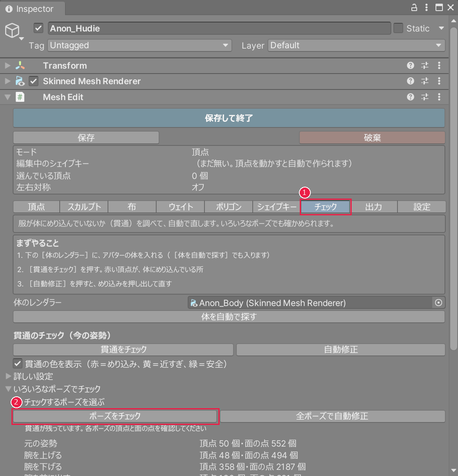
Task: Collapse いろいろなポーズでチェック foldout
Action: pos(8,389)
